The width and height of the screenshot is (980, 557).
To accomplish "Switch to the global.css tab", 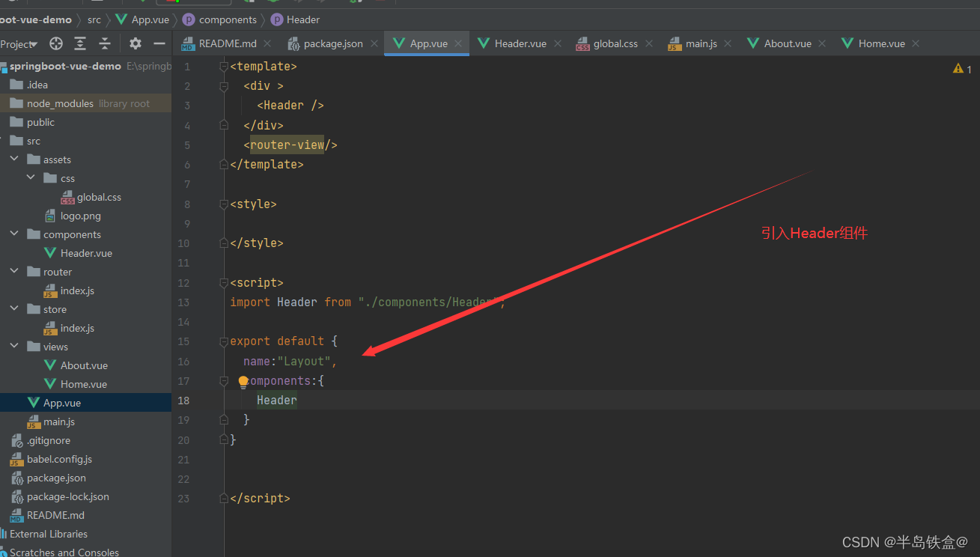I will point(615,43).
